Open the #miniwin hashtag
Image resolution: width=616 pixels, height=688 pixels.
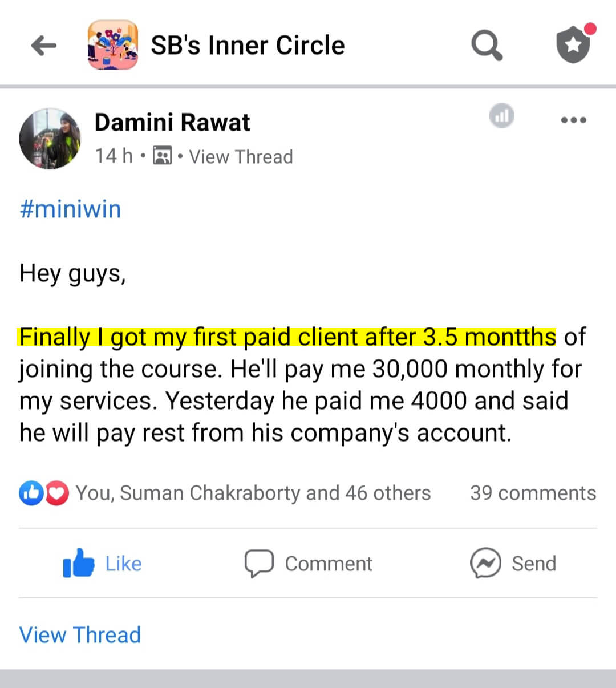(x=70, y=209)
